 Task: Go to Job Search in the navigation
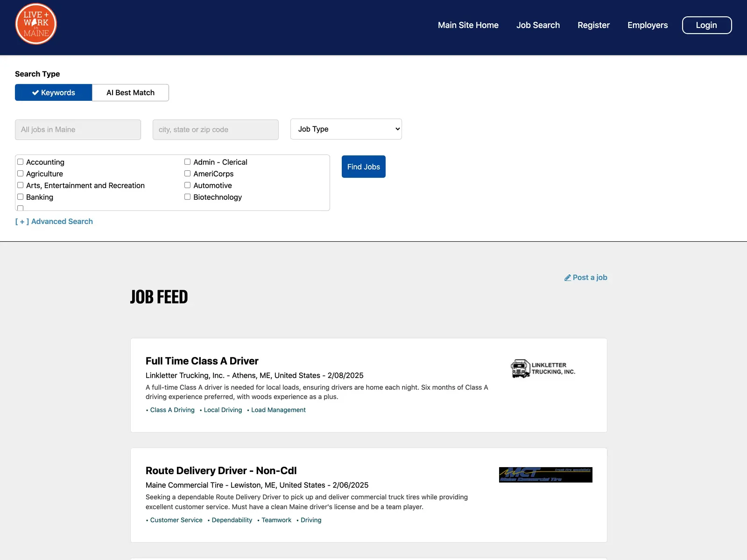pyautogui.click(x=538, y=25)
